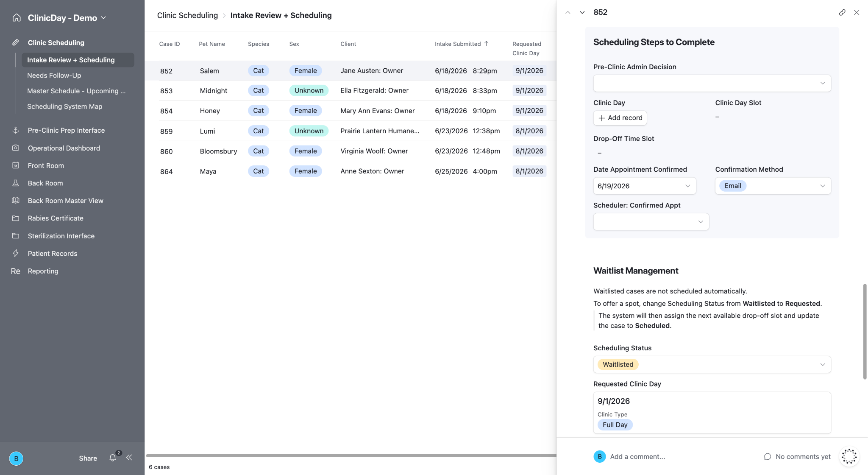Collapse the sidebar with the double-chevron icon

[129, 458]
